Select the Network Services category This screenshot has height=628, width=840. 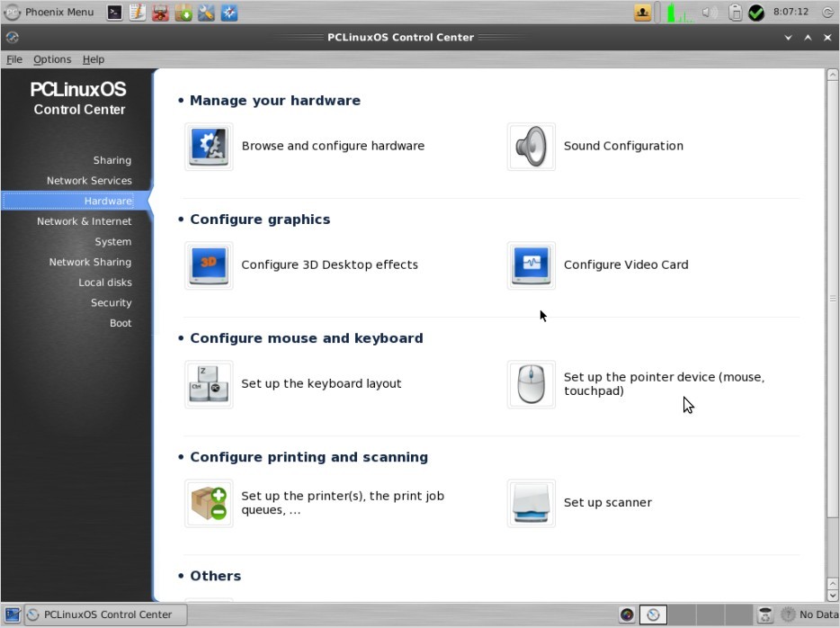(x=89, y=181)
